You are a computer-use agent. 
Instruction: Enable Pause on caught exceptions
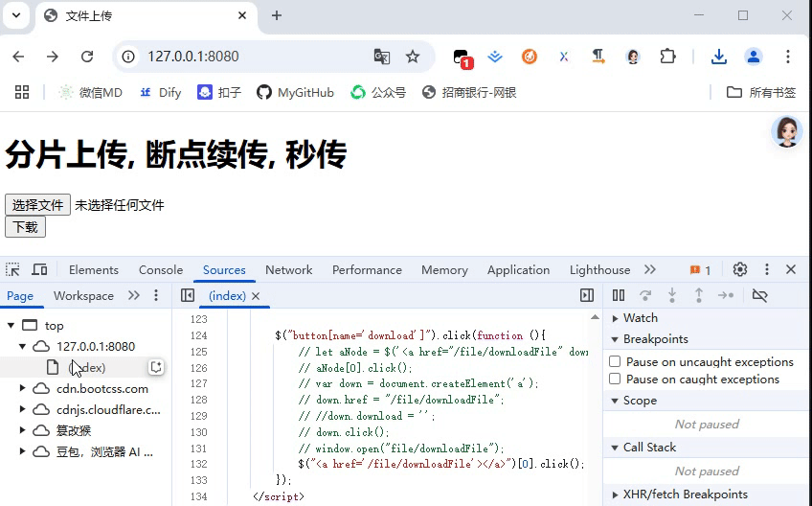(x=615, y=379)
